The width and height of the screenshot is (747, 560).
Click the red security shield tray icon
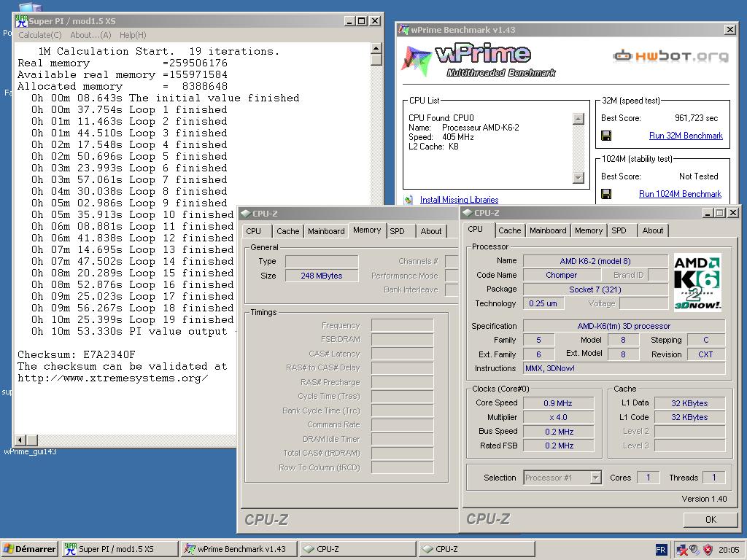tap(708, 550)
